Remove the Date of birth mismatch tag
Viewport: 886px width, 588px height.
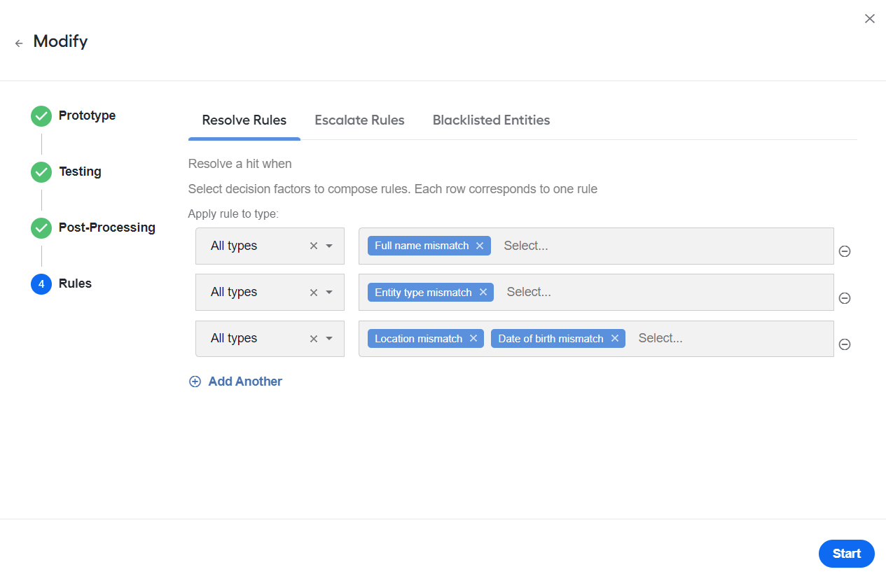[615, 338]
